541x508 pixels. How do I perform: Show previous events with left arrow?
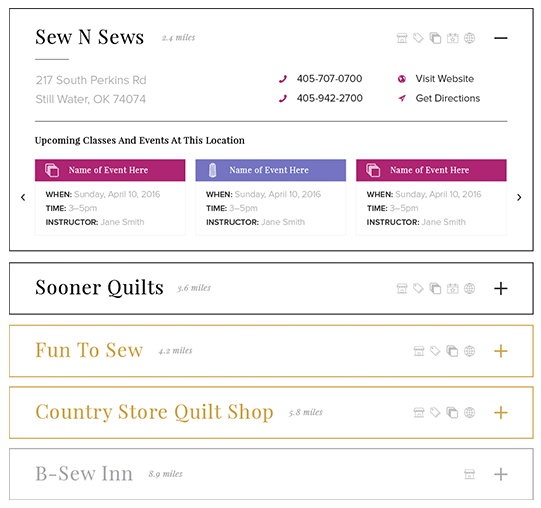(23, 197)
